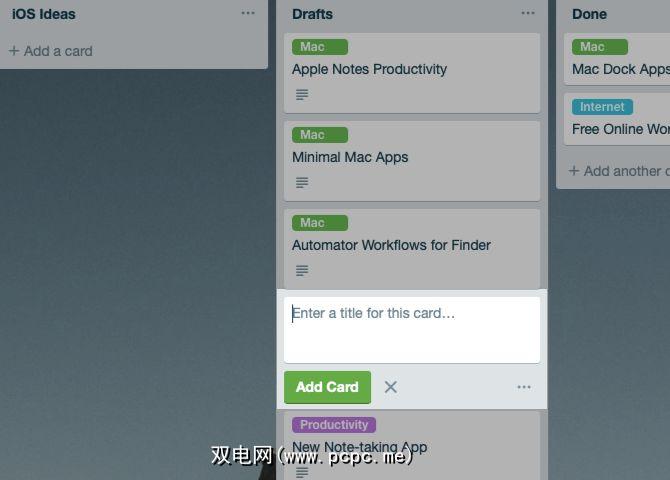This screenshot has width=670, height=480.
Task: Open the Minimal Mac Apps card
Action: click(x=412, y=161)
